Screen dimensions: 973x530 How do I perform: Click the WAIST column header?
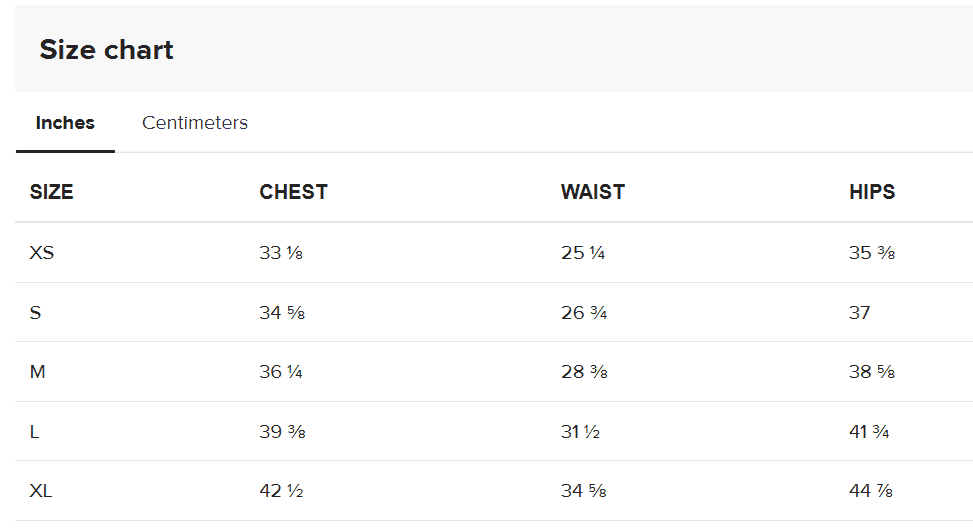pos(592,192)
